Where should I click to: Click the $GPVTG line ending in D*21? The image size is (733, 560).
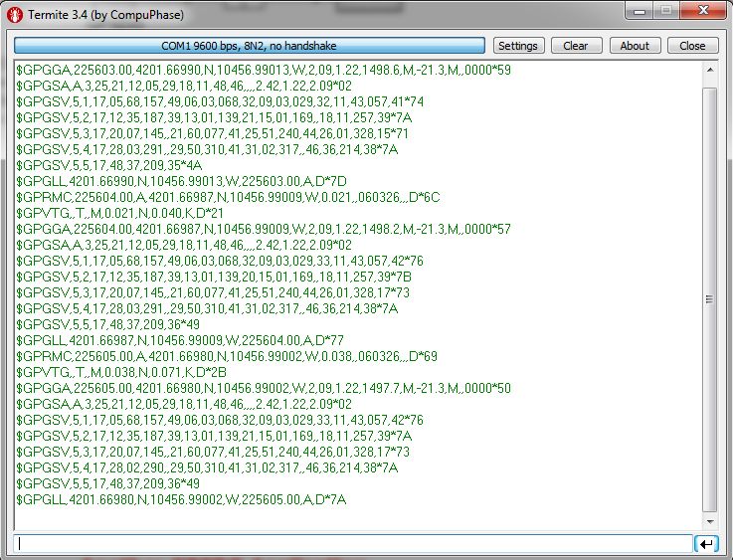click(119, 213)
